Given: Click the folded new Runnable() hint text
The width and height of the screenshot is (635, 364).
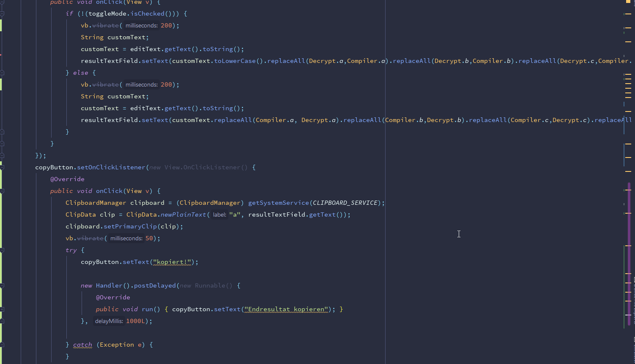Looking at the screenshot, I should [206, 285].
